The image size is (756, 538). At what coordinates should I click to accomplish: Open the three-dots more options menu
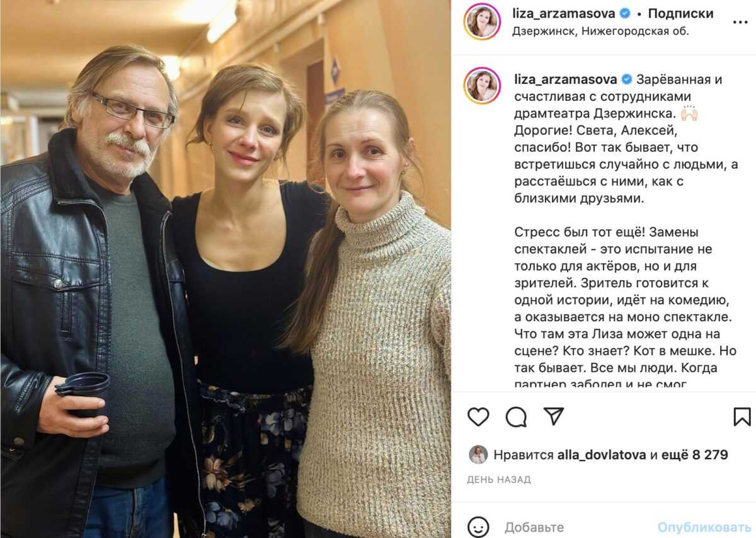(740, 22)
